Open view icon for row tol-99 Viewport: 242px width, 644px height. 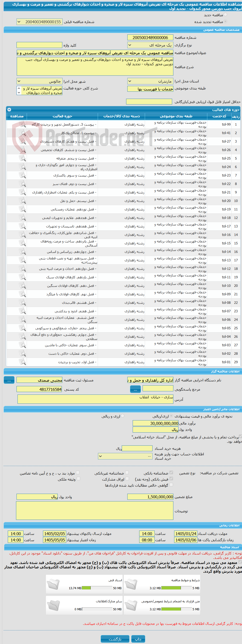pos(22,124)
